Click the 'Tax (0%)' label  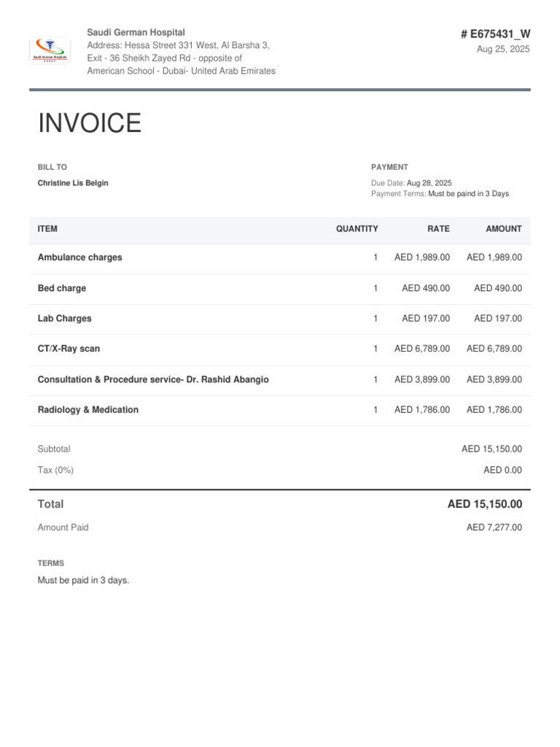point(55,471)
